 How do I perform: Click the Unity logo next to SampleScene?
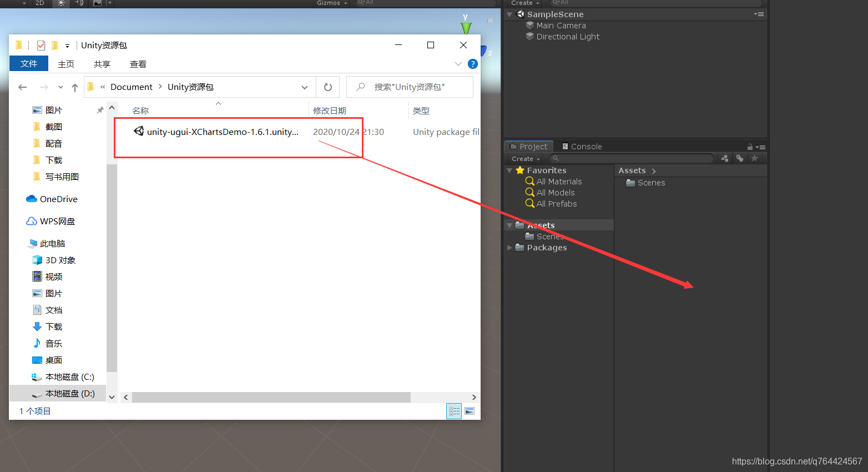tap(521, 14)
